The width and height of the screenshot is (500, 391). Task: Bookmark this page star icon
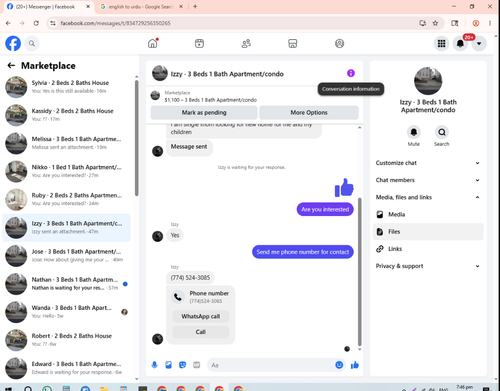click(x=435, y=23)
